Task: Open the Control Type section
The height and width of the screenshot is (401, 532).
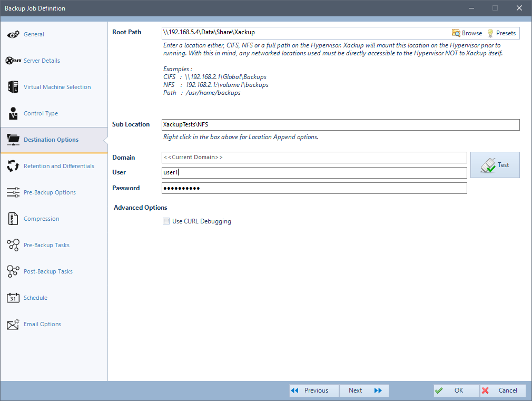Action: 54,113
